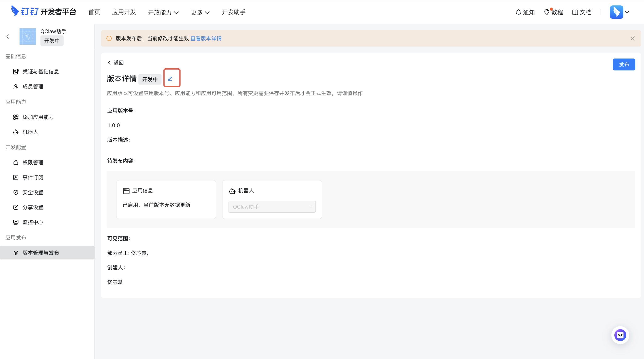Click the QClaw助手 app thumbnail
This screenshot has width=644, height=359.
click(x=27, y=36)
